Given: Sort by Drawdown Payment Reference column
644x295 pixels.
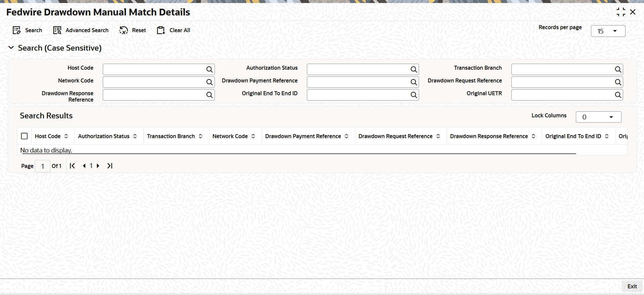Looking at the screenshot, I should pyautogui.click(x=347, y=136).
